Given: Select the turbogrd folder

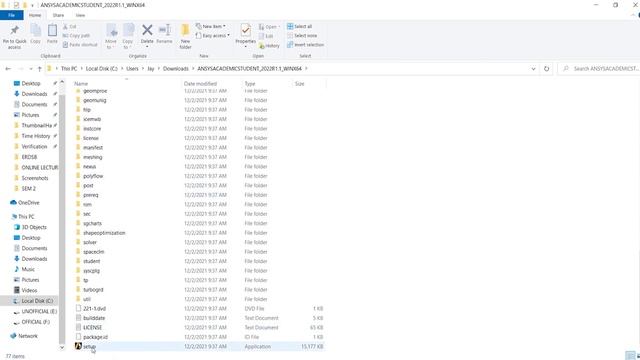Looking at the screenshot, I should click(x=199, y=289).
